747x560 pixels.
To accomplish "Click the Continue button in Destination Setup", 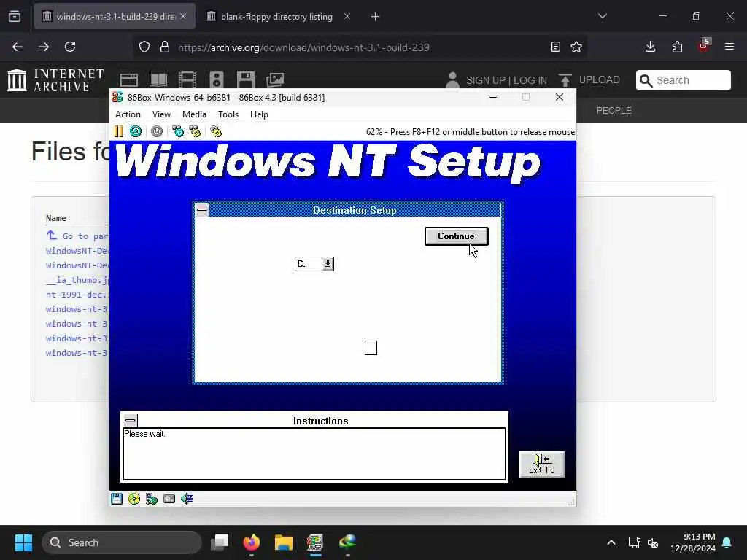I will (x=457, y=236).
